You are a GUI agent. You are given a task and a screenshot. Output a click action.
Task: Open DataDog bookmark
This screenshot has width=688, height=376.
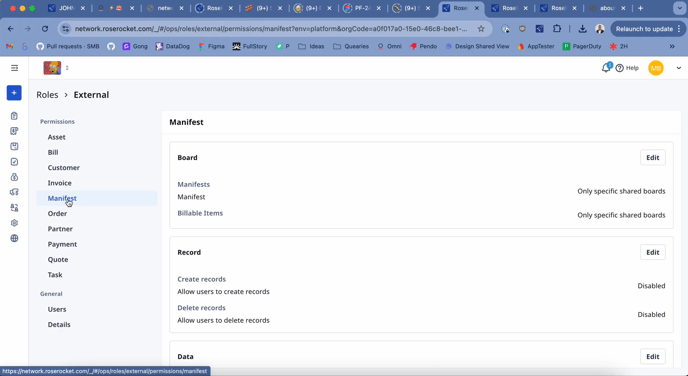pyautogui.click(x=173, y=47)
